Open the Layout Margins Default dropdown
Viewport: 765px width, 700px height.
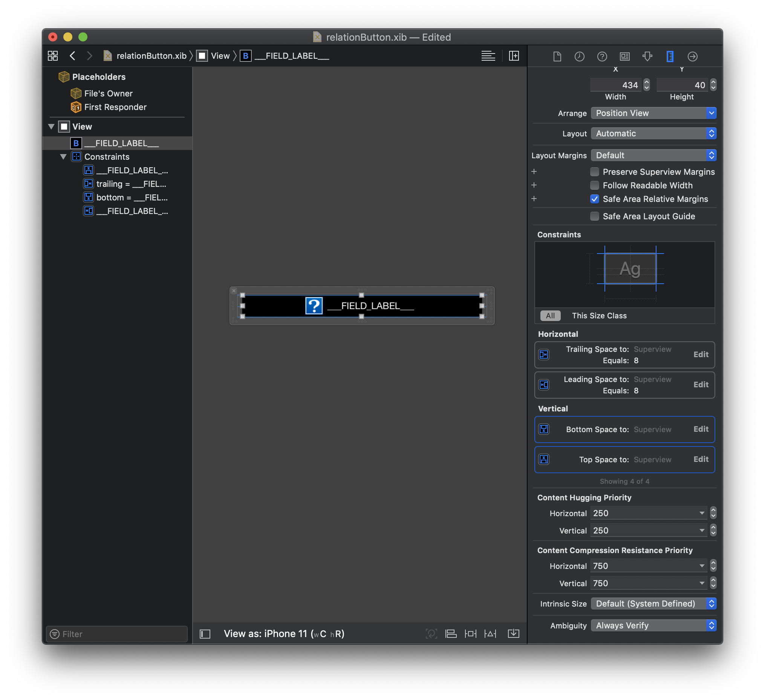(x=653, y=156)
